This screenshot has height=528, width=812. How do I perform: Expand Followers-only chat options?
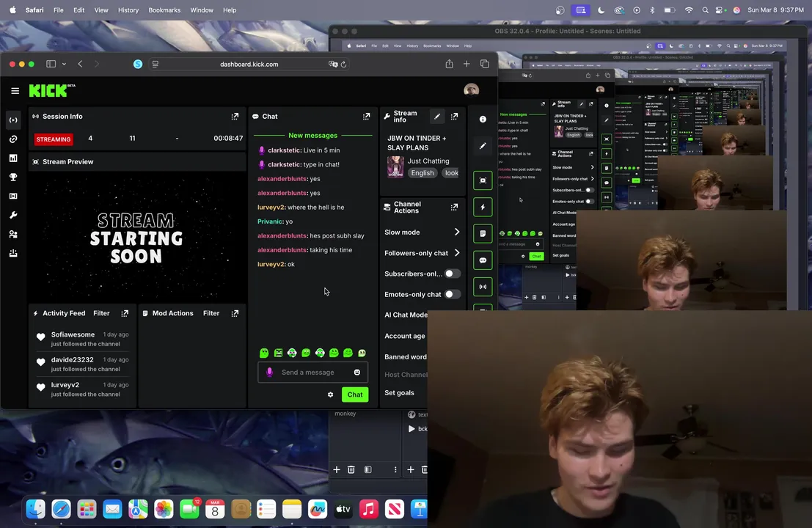click(x=422, y=252)
